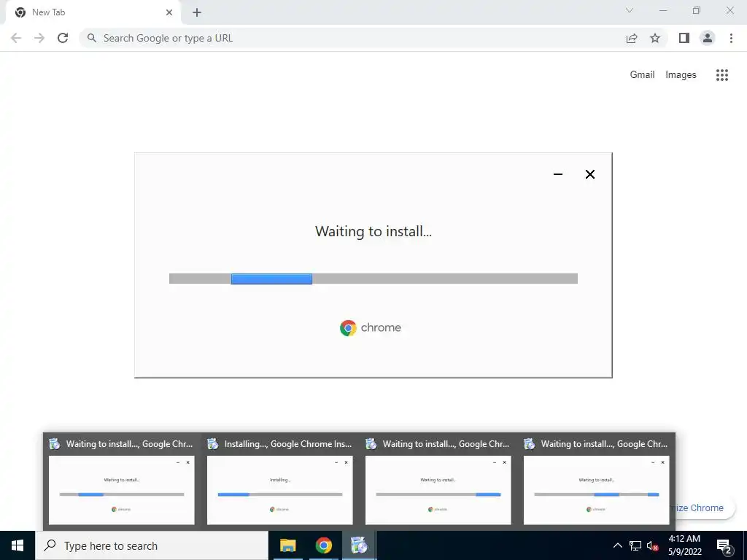The image size is (747, 560).
Task: Reload the page with the refresh icon
Action: click(x=63, y=38)
